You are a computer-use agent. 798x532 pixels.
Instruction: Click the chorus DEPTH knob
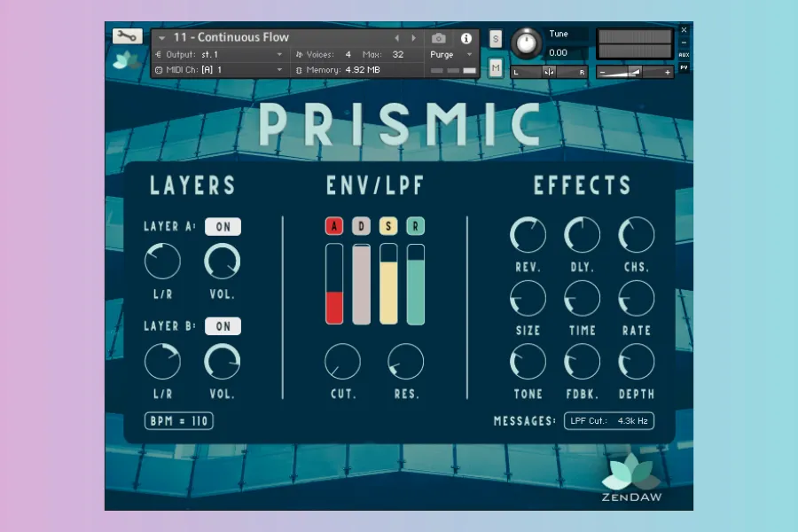coord(636,361)
